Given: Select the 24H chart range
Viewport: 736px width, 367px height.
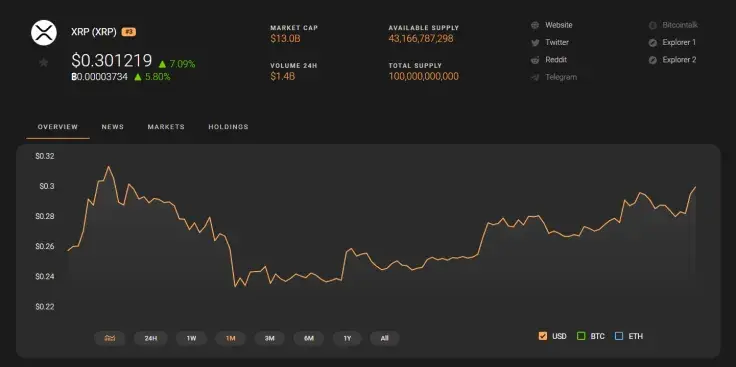Looking at the screenshot, I should (x=151, y=338).
